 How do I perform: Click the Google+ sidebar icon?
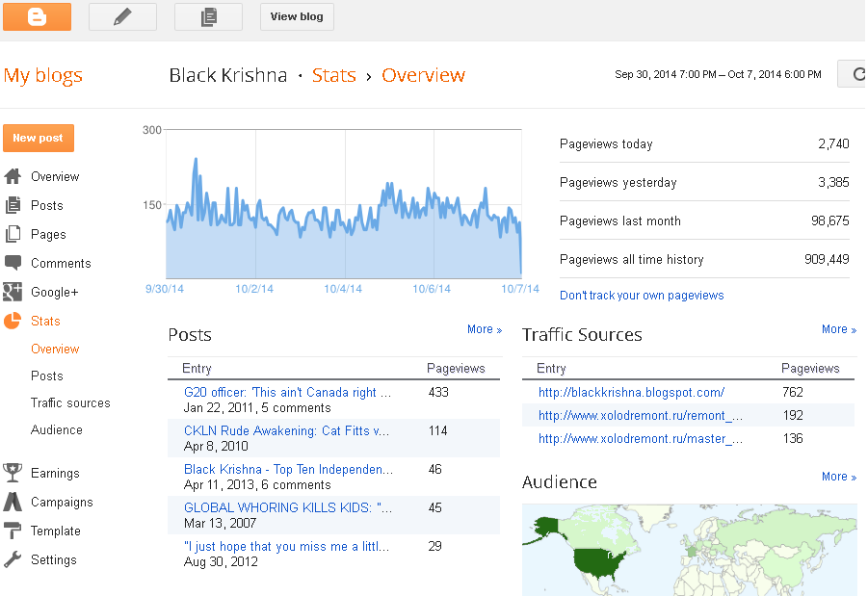(13, 292)
